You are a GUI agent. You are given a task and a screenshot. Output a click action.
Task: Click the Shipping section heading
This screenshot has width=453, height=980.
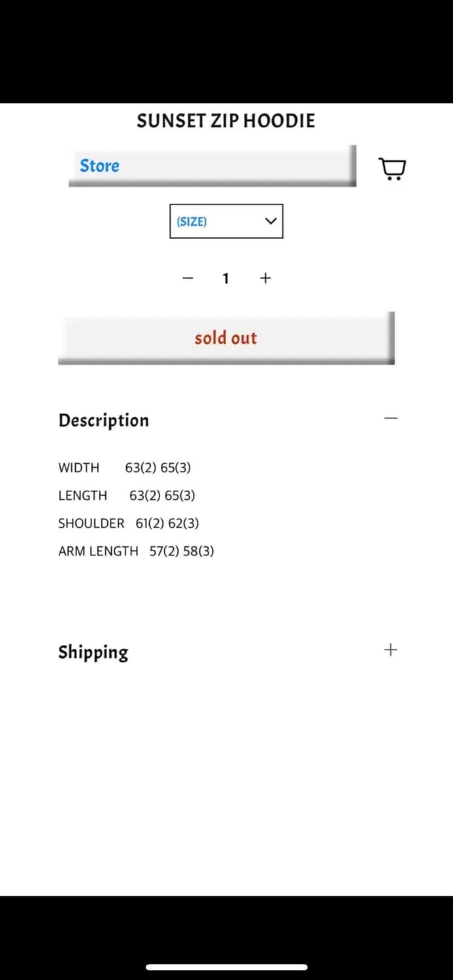point(93,652)
